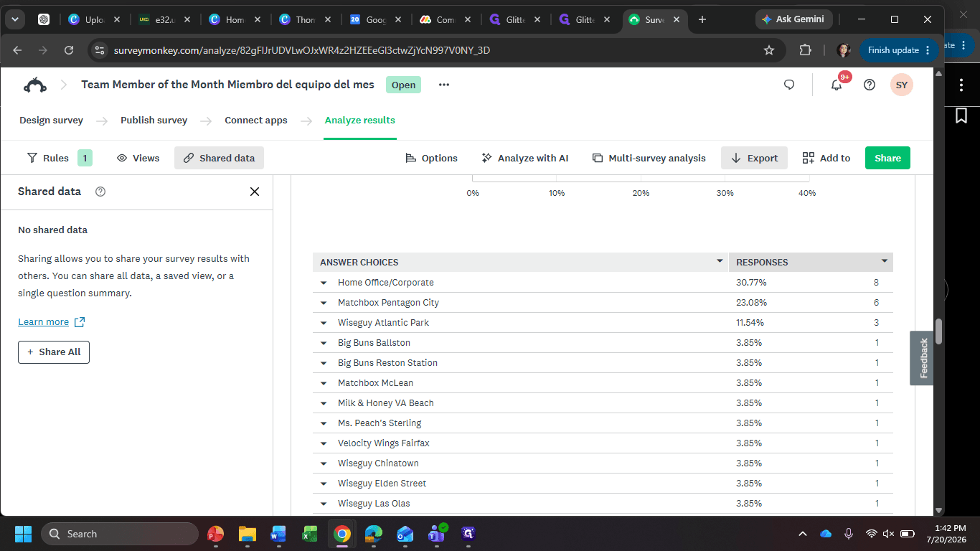The width and height of the screenshot is (980, 551).
Task: Expand the Milk & Honey VA Beach row
Action: (324, 403)
